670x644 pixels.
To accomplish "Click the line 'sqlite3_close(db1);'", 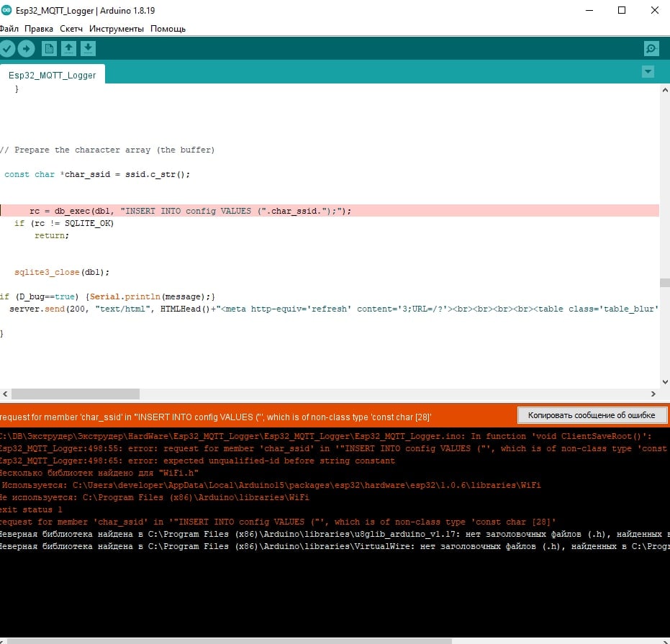I will [62, 272].
